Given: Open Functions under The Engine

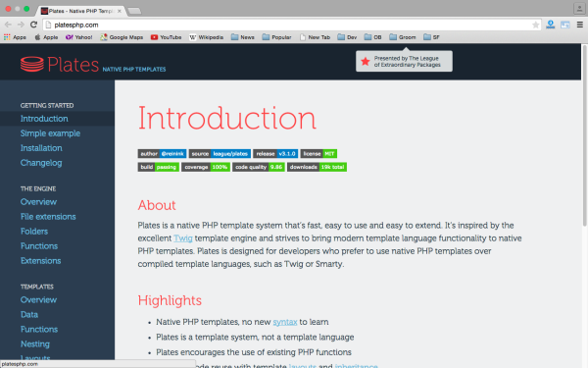Looking at the screenshot, I should pos(39,246).
